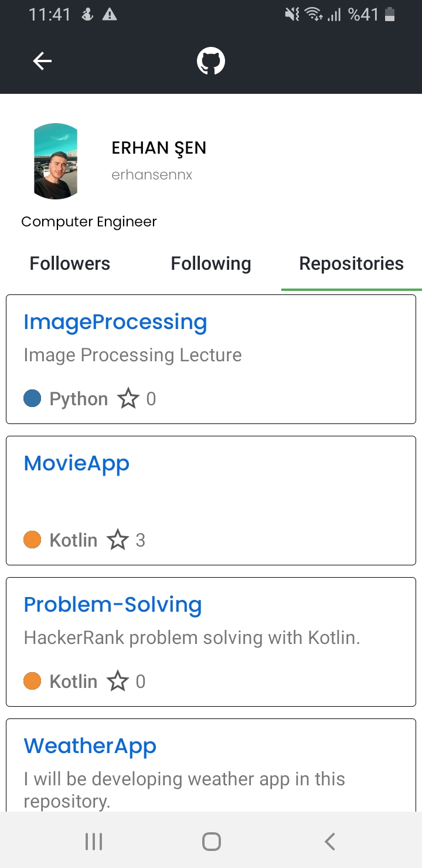Tap the back arrow in the top bar
The image size is (422, 868).
click(42, 60)
